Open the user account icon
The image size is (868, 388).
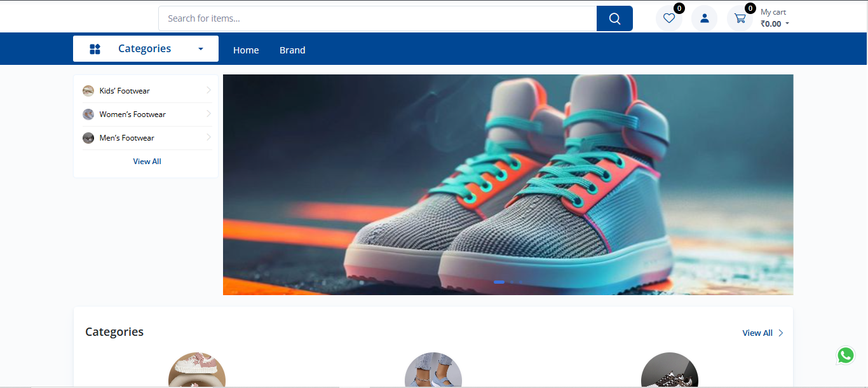[704, 18]
